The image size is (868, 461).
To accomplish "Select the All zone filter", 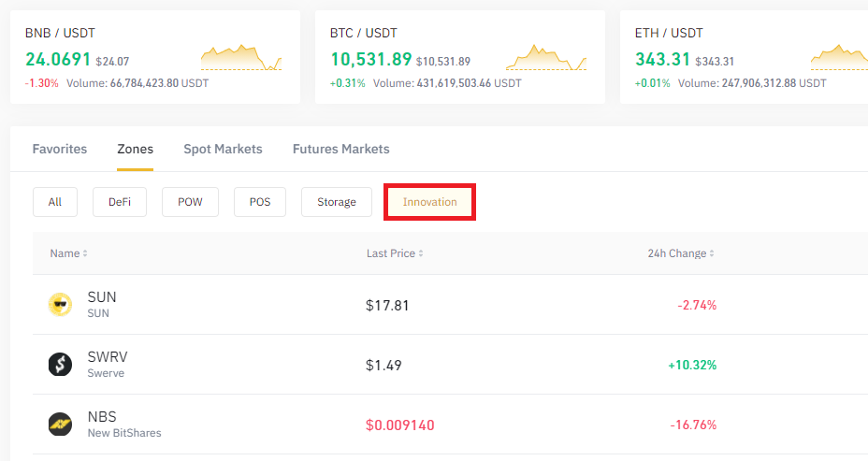I will [x=55, y=202].
